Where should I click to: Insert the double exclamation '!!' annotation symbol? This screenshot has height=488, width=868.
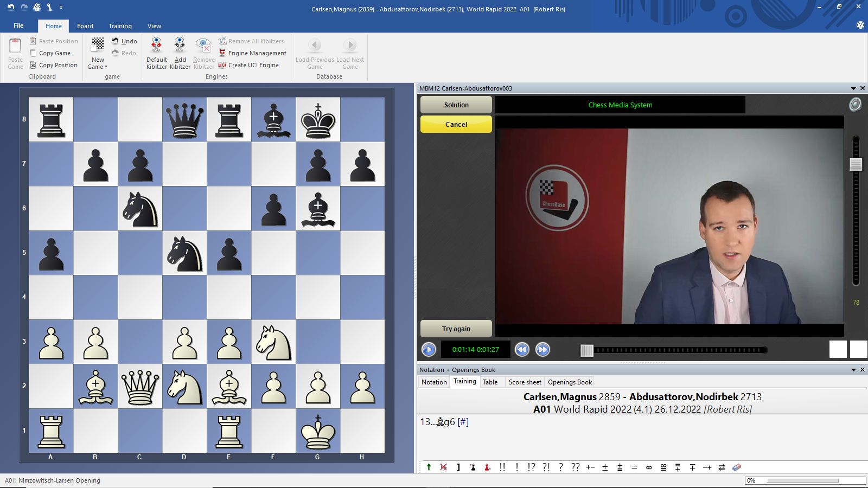tap(502, 467)
